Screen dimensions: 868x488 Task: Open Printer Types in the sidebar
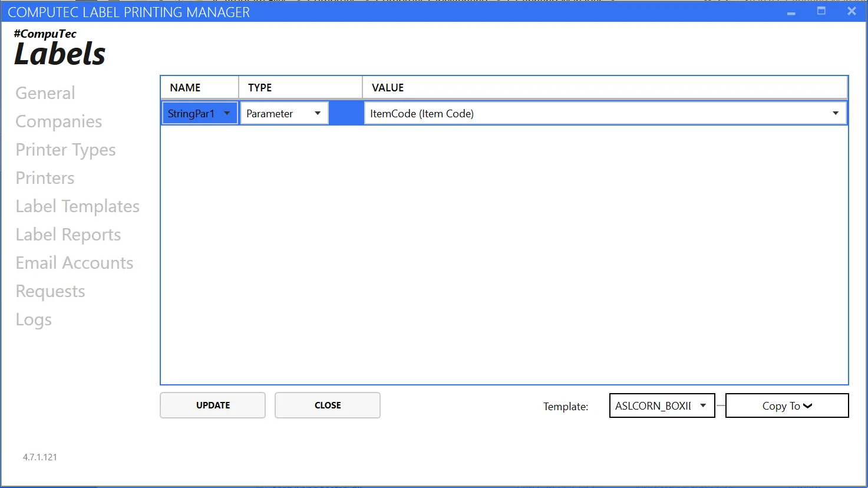(x=65, y=150)
